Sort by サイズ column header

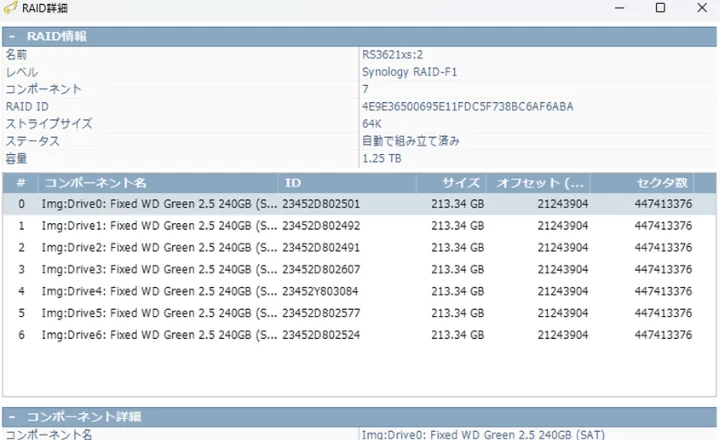[451, 183]
